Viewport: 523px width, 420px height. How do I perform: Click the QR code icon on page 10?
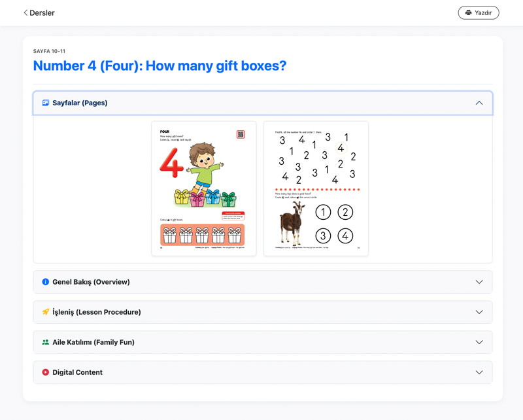point(241,134)
